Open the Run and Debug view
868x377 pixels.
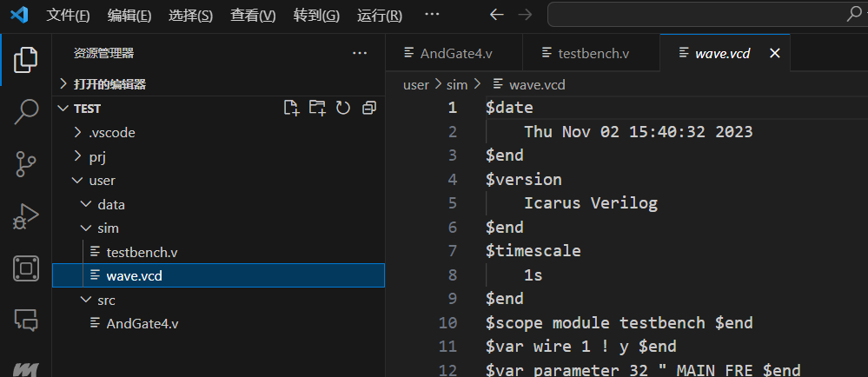tap(26, 215)
